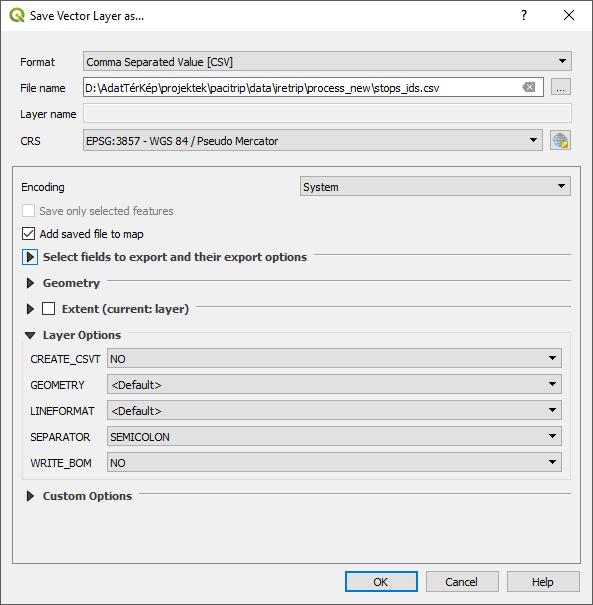Viewport: 593px width, 605px height.
Task: Open the Format dropdown
Action: 327,61
